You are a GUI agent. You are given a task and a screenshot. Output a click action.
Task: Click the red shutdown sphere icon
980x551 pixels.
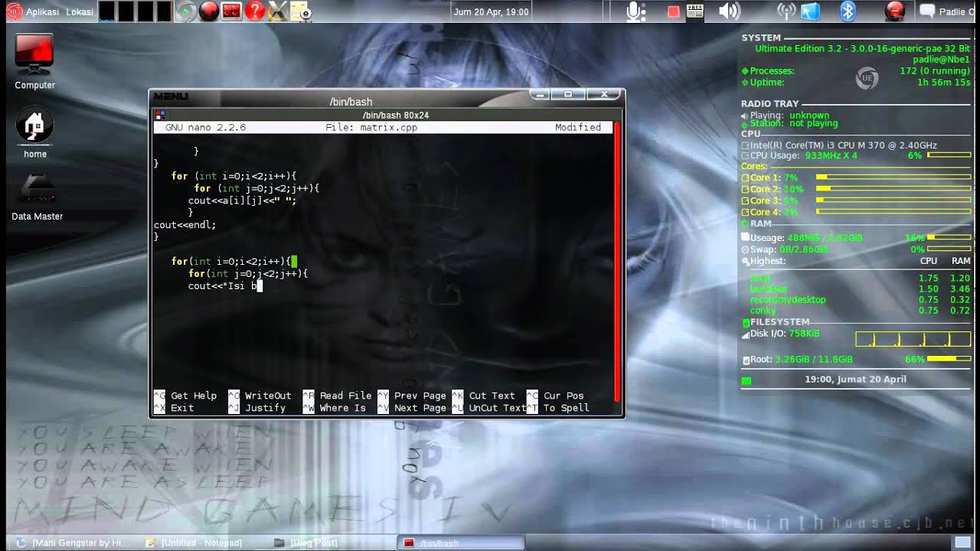coord(894,11)
